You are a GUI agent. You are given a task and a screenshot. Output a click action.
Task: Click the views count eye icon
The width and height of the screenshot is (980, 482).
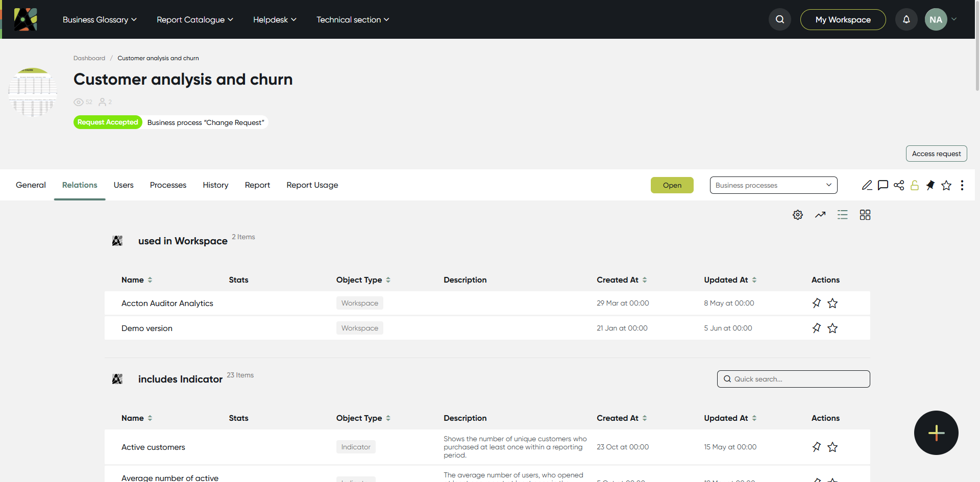79,102
